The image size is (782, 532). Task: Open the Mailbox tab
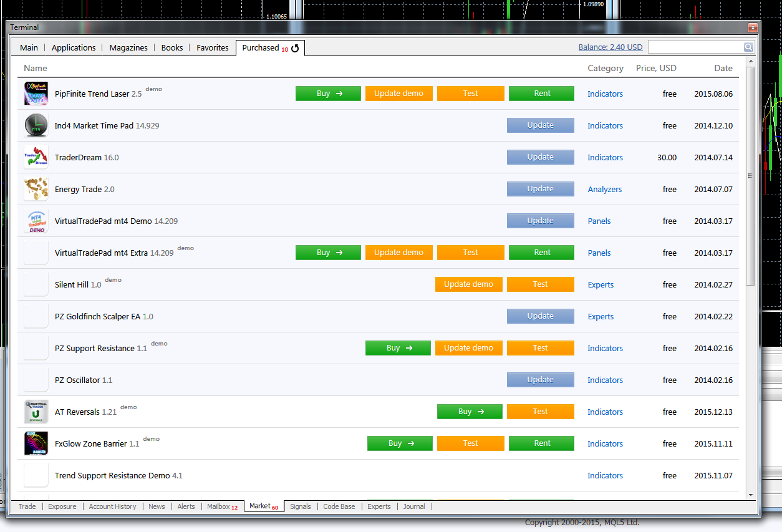(222, 506)
